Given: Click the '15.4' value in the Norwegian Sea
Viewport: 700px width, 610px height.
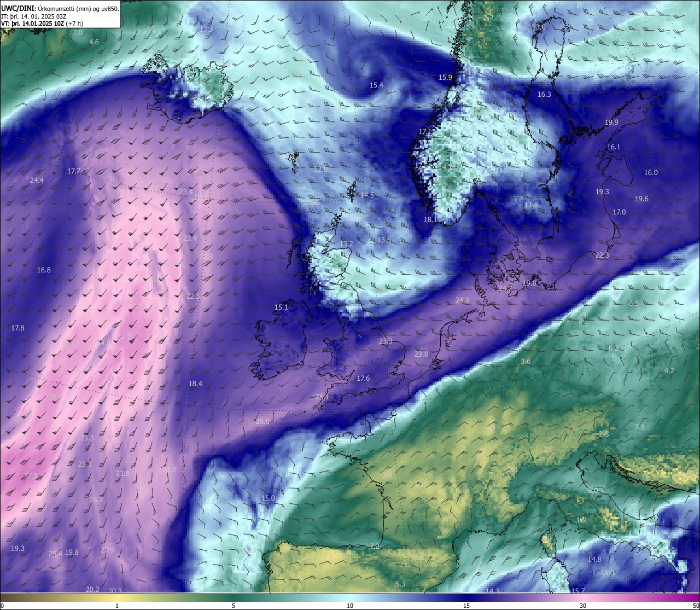Looking at the screenshot, I should [x=376, y=85].
